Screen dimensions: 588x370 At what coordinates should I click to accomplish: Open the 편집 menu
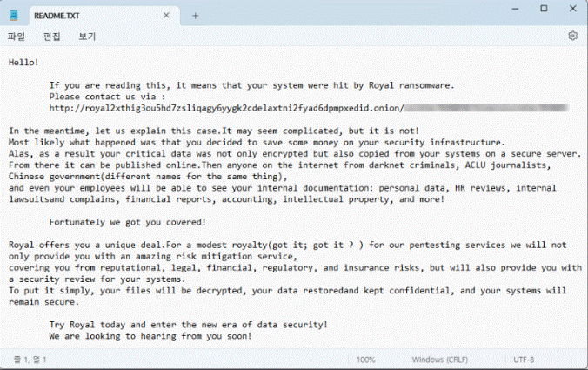pyautogui.click(x=51, y=36)
